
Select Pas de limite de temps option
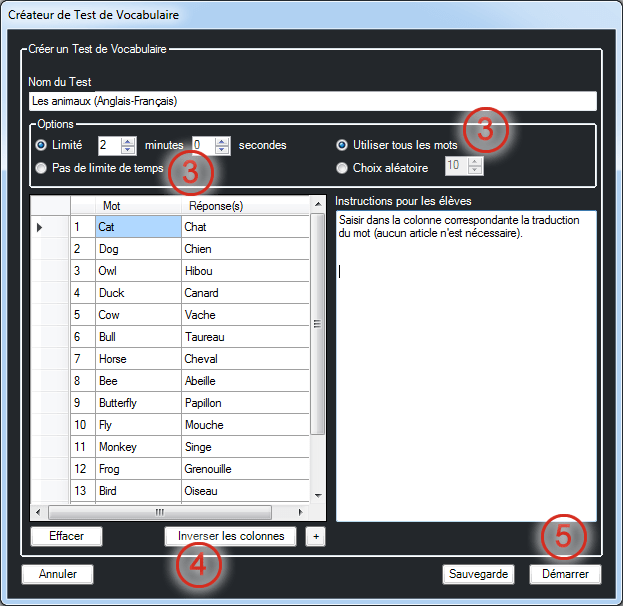coord(41,168)
